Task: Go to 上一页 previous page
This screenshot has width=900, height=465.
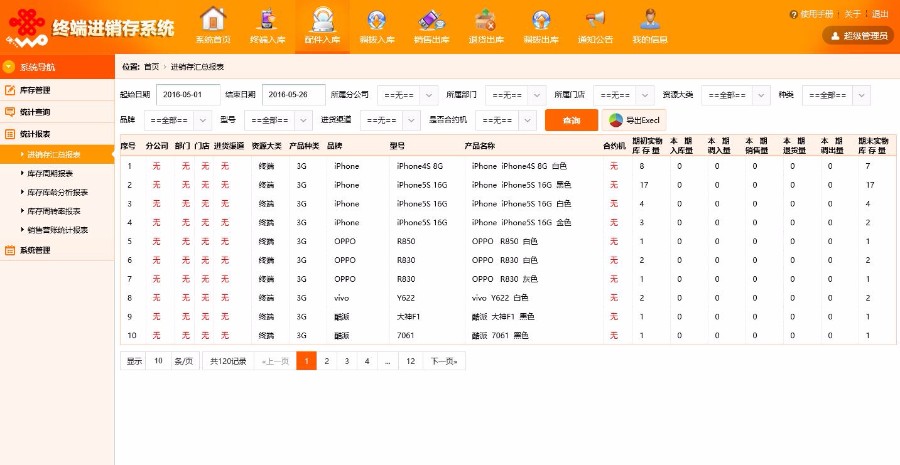Action: (x=275, y=361)
